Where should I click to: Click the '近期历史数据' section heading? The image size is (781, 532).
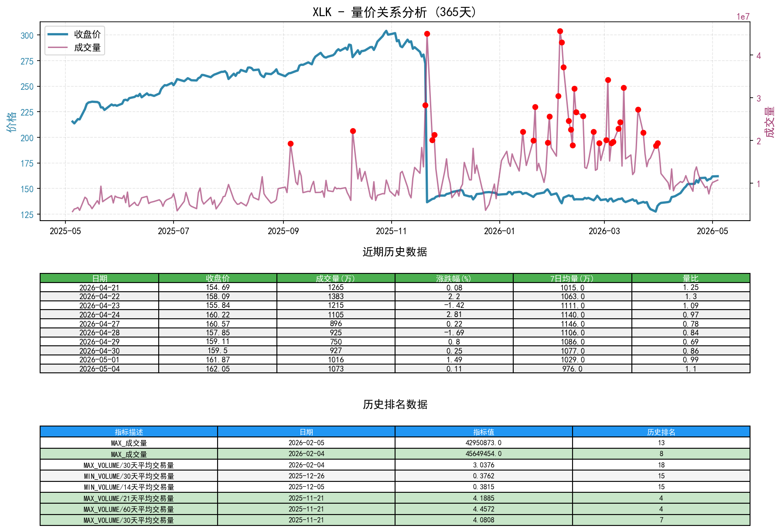click(395, 252)
